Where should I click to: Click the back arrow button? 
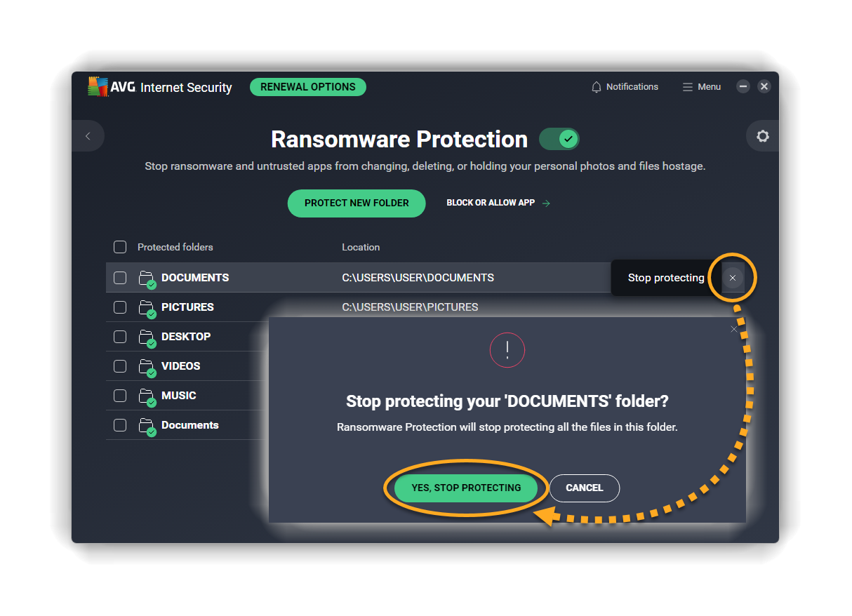(88, 136)
